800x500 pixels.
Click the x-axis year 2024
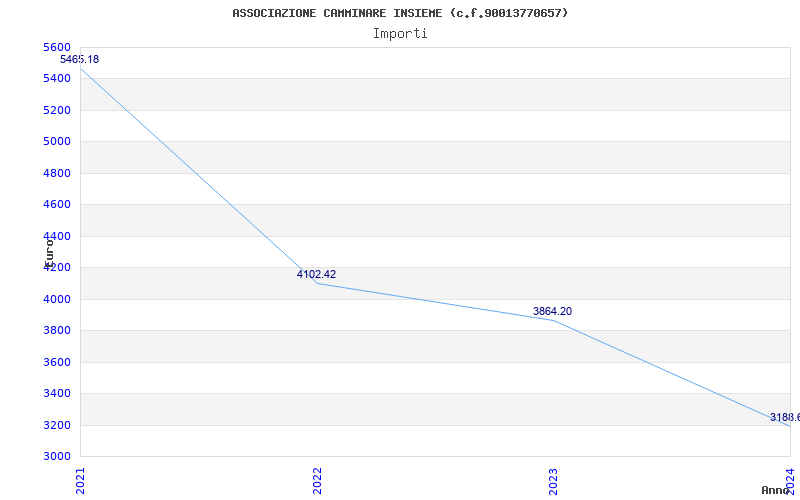click(x=790, y=481)
